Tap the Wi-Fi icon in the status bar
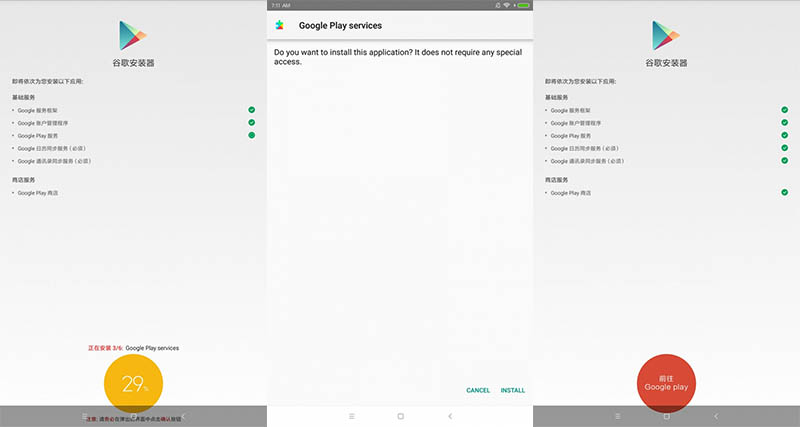The image size is (800, 427). click(507, 5)
